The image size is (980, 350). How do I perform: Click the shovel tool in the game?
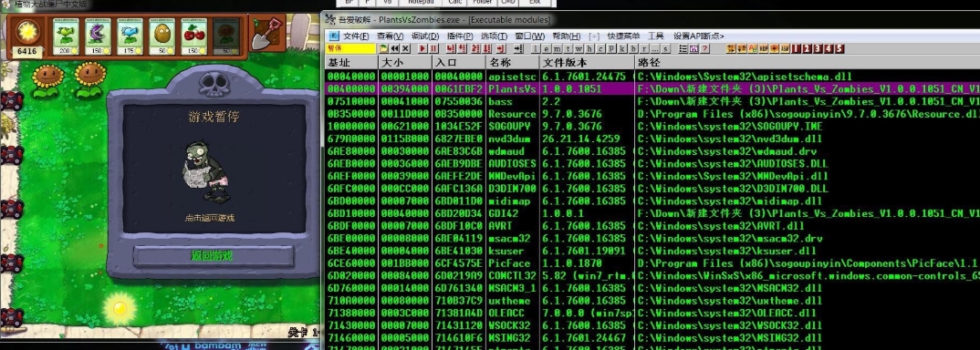coord(266,34)
